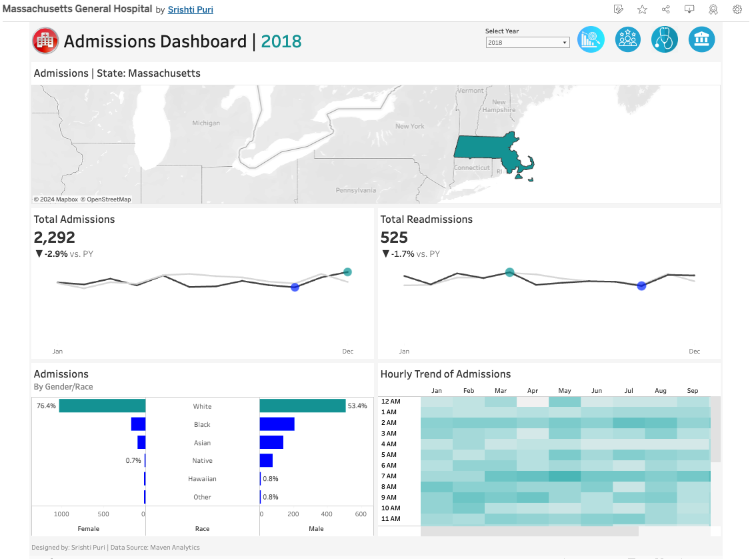This screenshot has width=756, height=559.
Task: Click the heatmap horizontal scrollbar
Action: tap(529, 531)
